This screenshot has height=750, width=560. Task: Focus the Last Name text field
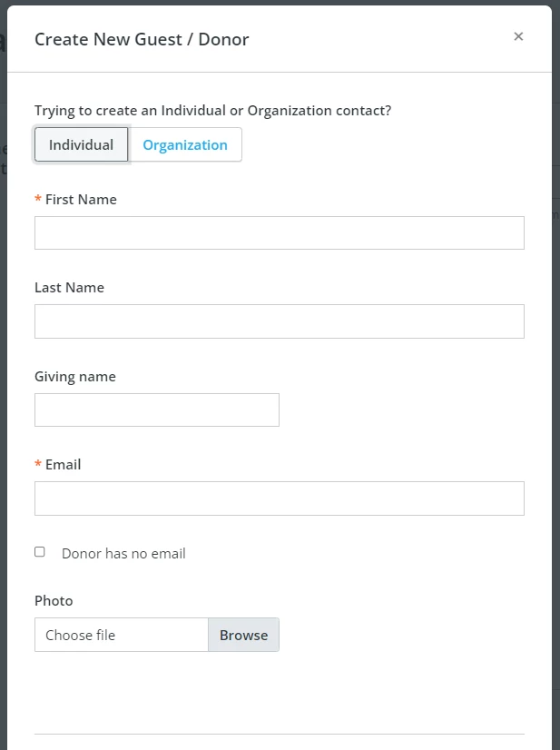point(279,321)
